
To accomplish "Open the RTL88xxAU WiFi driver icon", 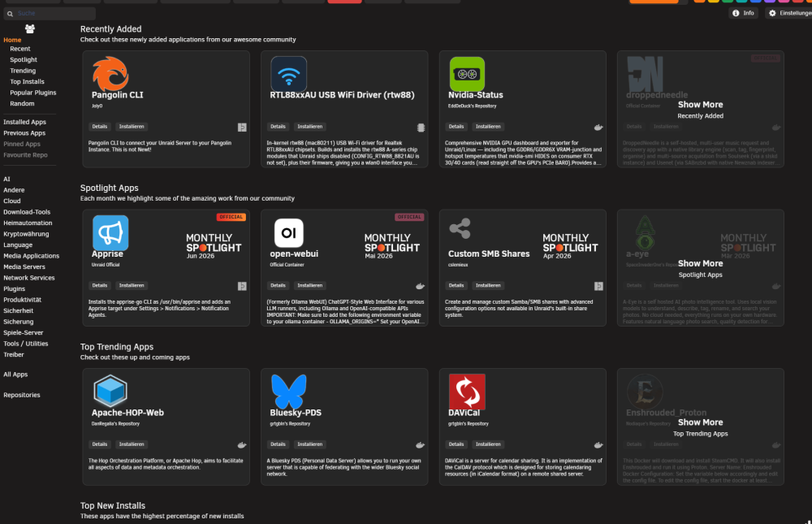I will point(288,74).
